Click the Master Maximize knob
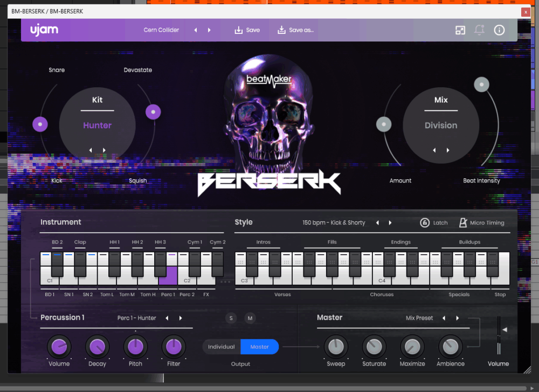Viewport: 539px width, 392px height. click(x=412, y=347)
